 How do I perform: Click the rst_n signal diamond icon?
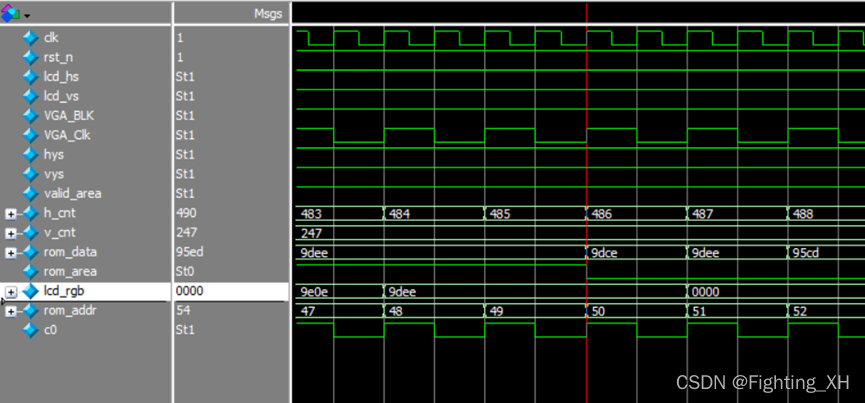click(x=30, y=57)
